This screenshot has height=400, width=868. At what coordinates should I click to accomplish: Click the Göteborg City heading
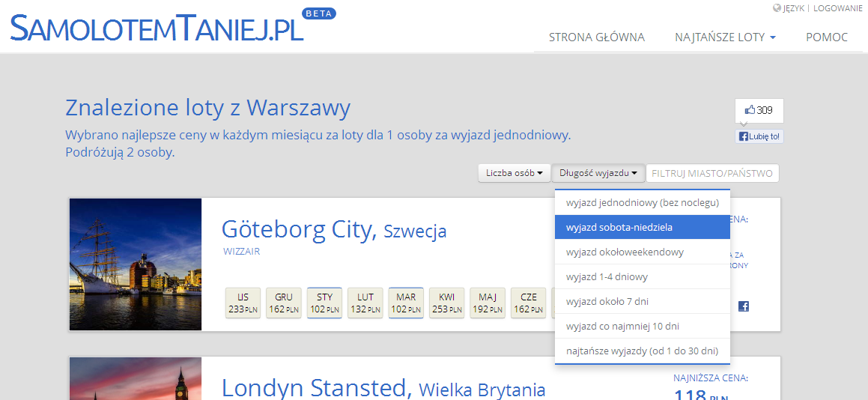click(299, 229)
